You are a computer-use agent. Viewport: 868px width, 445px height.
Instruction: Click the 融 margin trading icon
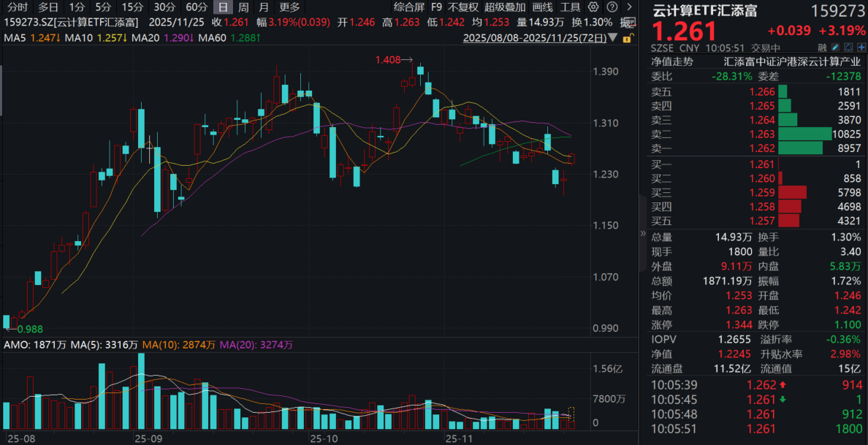pos(822,47)
